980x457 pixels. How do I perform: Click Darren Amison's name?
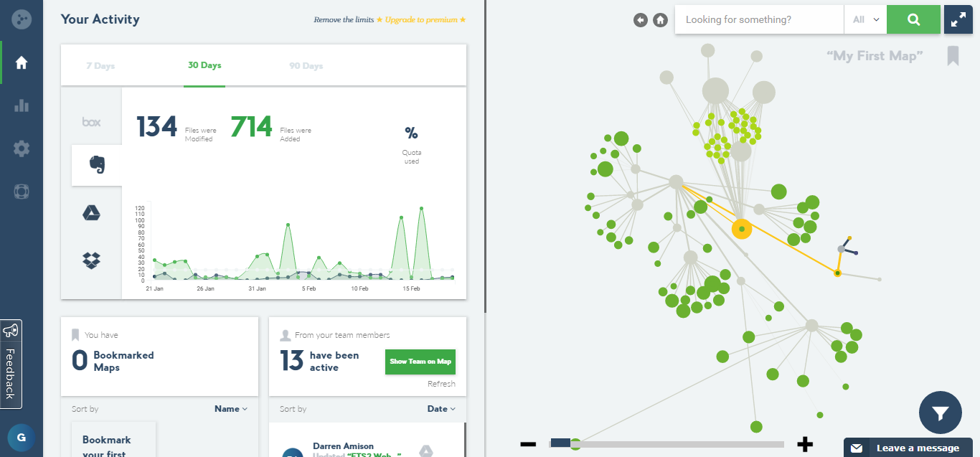point(343,446)
